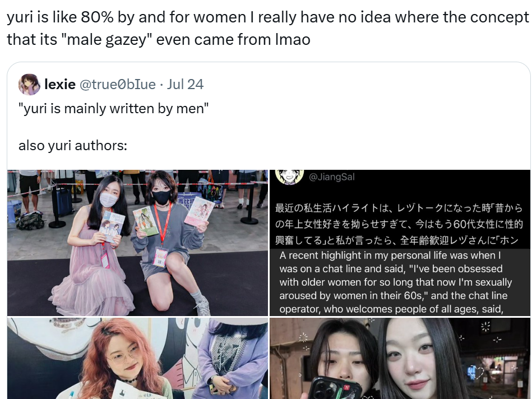Open photo of red-haired author signing
Viewport: 532px width, 399px height.
(137, 358)
